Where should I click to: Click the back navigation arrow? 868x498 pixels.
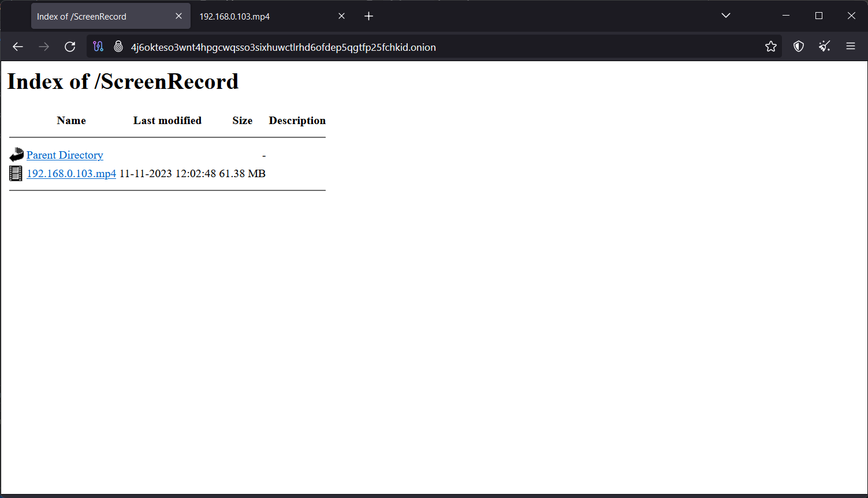coord(17,47)
